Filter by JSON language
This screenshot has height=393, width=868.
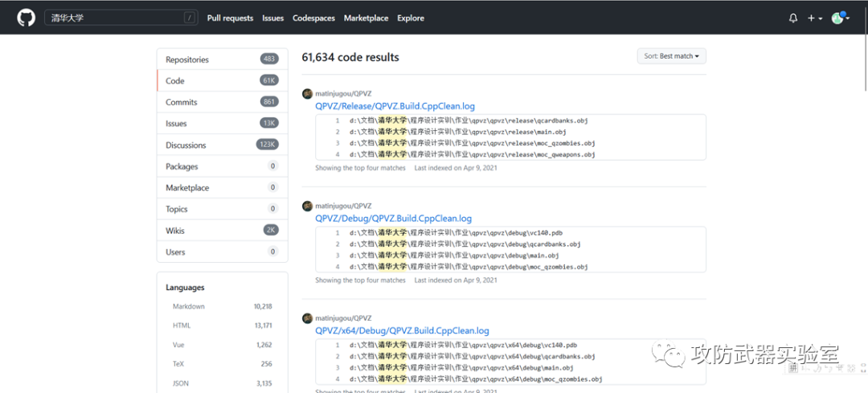pyautogui.click(x=222, y=383)
